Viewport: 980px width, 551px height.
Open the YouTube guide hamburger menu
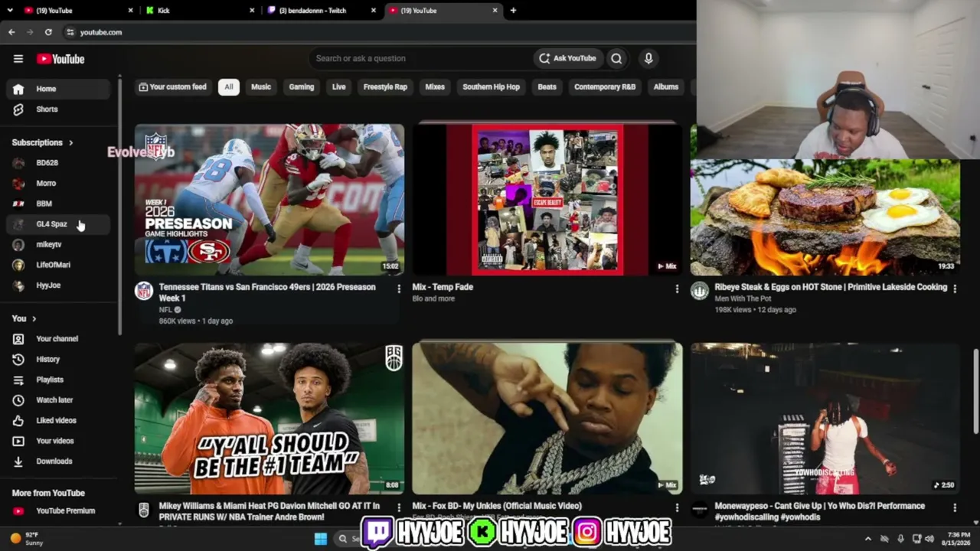pos(18,59)
